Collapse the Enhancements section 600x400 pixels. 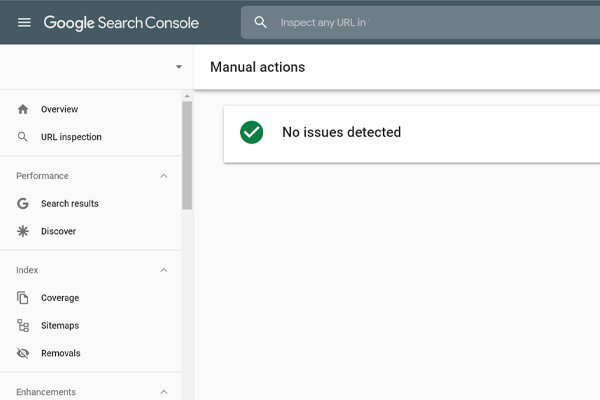pos(164,392)
